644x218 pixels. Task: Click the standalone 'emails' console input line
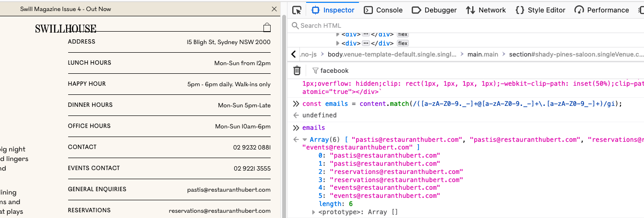pos(313,128)
